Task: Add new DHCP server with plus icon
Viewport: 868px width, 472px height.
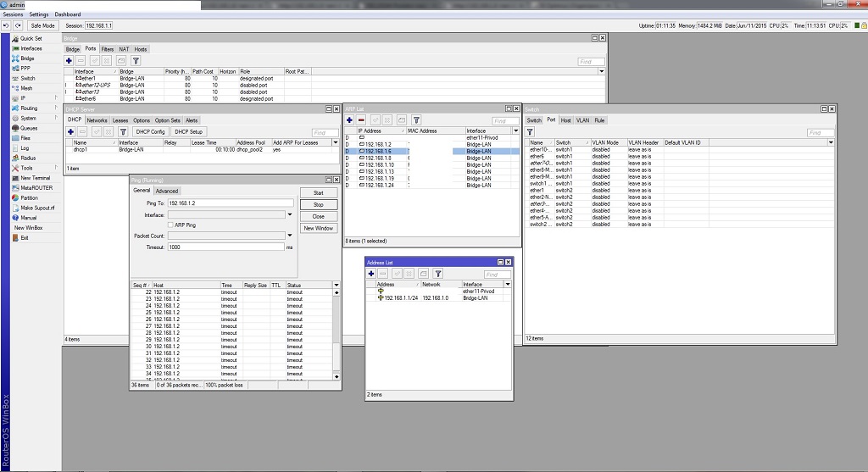Action: tap(70, 131)
